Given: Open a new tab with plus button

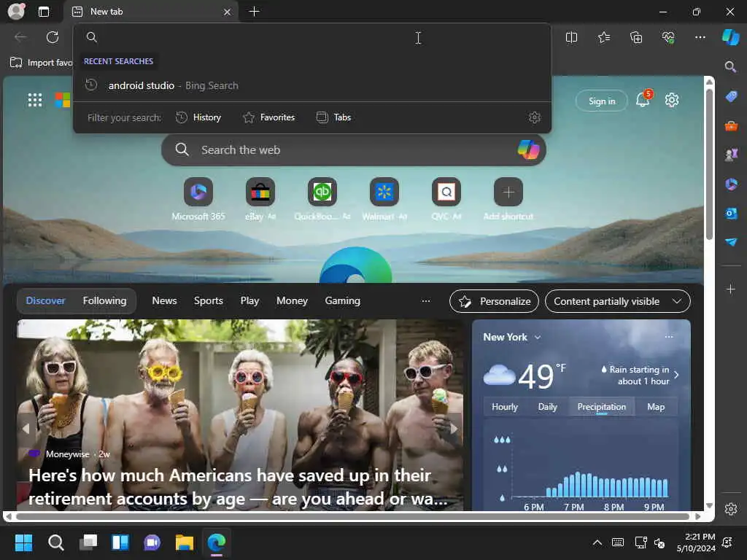Looking at the screenshot, I should (x=255, y=12).
